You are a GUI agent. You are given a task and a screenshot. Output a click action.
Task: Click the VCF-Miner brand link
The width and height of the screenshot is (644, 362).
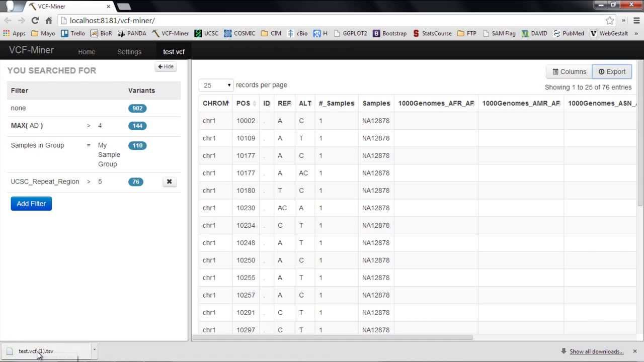[31, 50]
